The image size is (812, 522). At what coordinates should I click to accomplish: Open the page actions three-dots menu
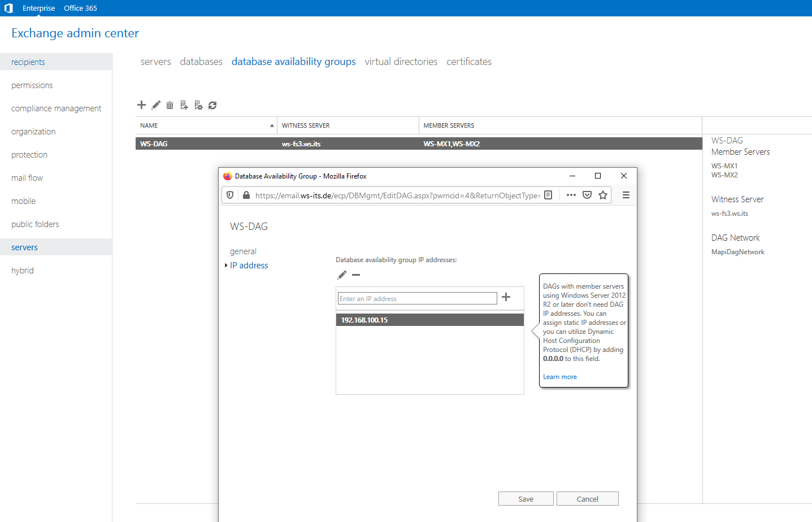[x=571, y=195]
